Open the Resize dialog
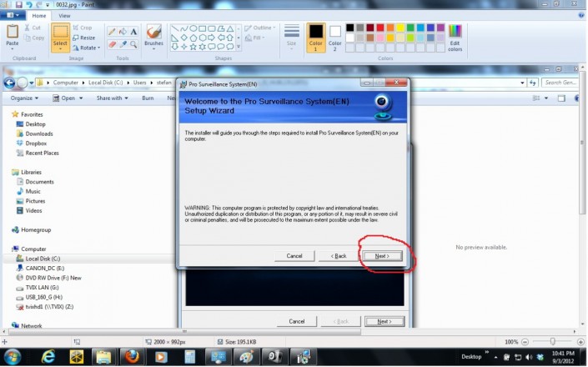 83,38
